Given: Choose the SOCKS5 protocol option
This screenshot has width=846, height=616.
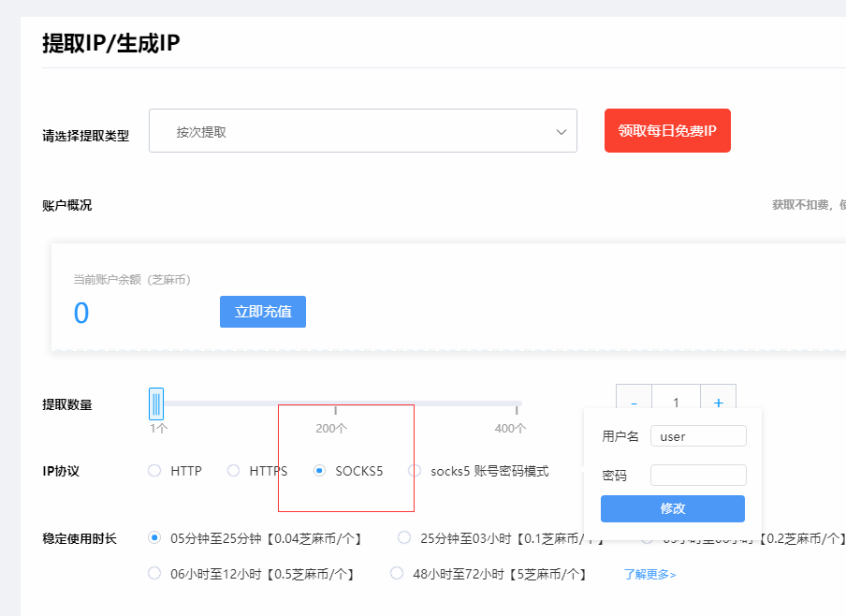Looking at the screenshot, I should tap(317, 471).
